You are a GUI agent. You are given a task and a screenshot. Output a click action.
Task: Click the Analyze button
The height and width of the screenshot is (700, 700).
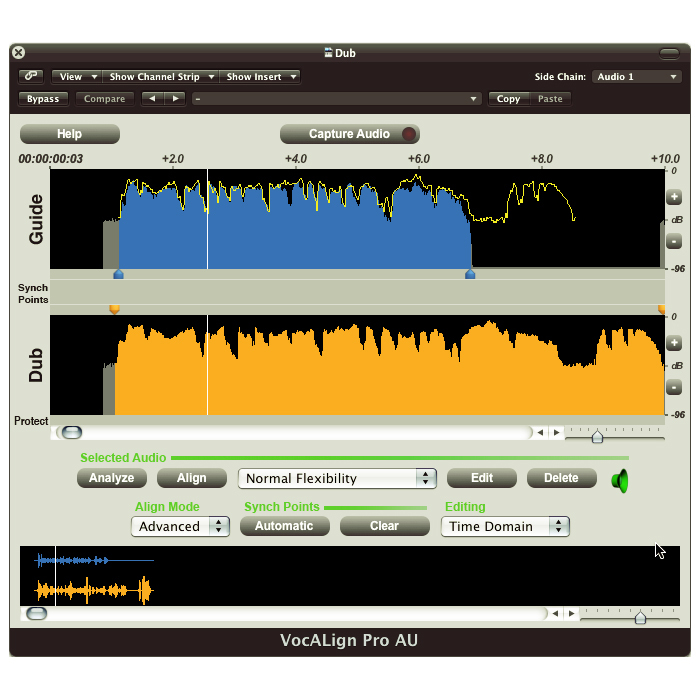pyautogui.click(x=112, y=478)
